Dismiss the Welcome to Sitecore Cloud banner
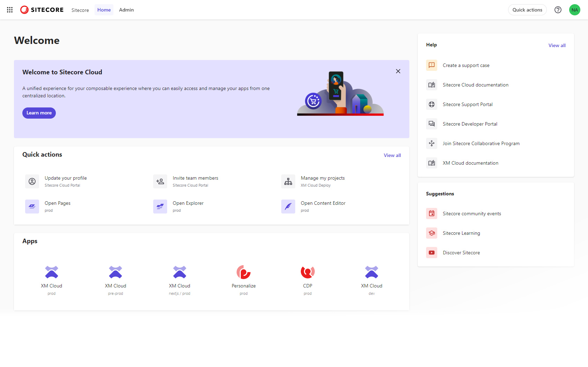The width and height of the screenshot is (588, 367). point(398,71)
